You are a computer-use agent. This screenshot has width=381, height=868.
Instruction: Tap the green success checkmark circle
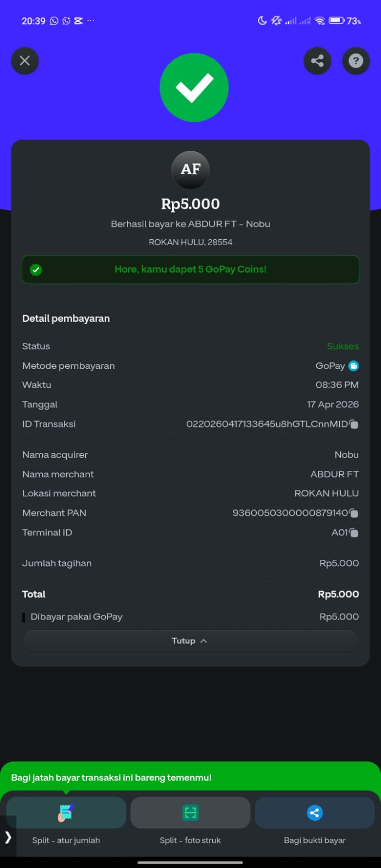pos(194,88)
